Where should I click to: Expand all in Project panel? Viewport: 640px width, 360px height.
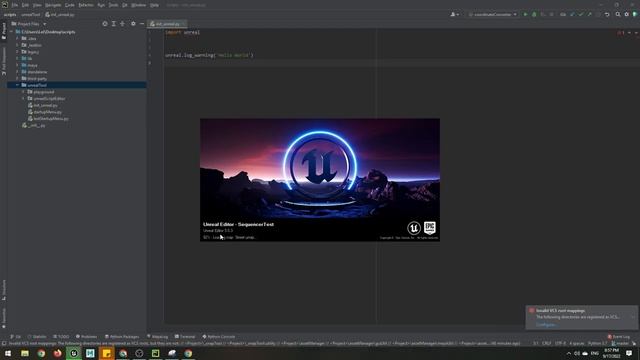pyautogui.click(x=113, y=24)
